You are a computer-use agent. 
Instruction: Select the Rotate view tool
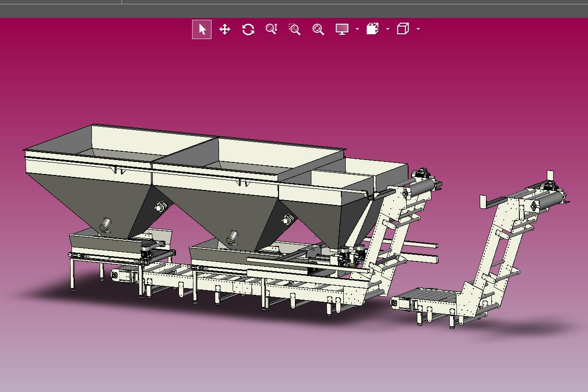pyautogui.click(x=248, y=29)
